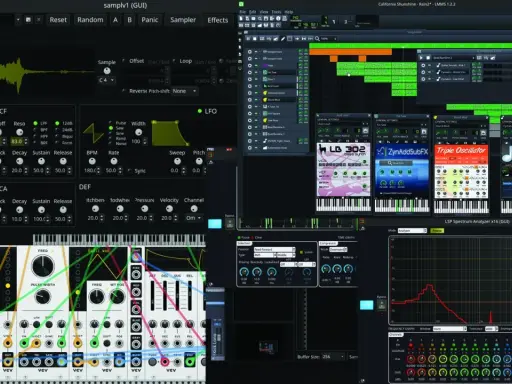The width and height of the screenshot is (512, 384).
Task: Open the Effects tab in samplv1
Action: coord(218,20)
